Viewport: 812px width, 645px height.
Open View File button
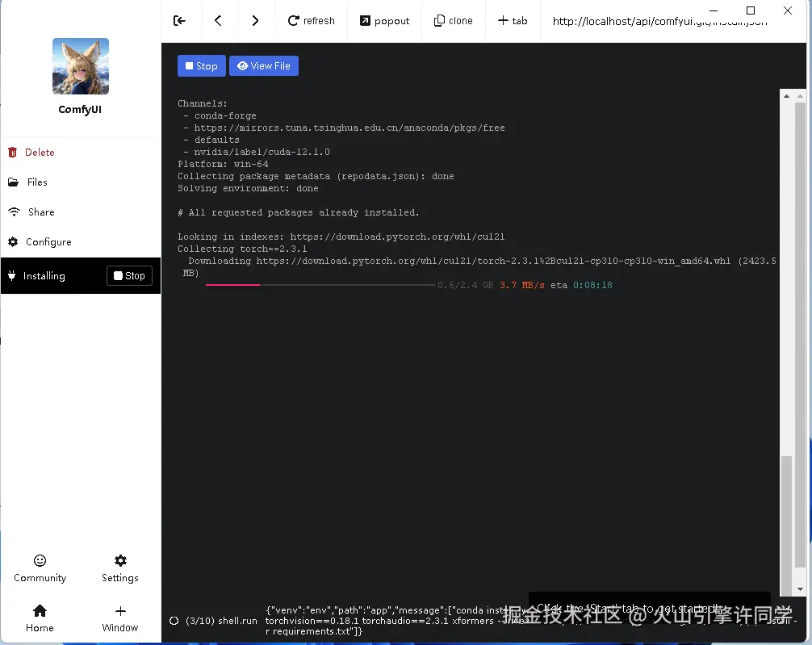pos(264,66)
